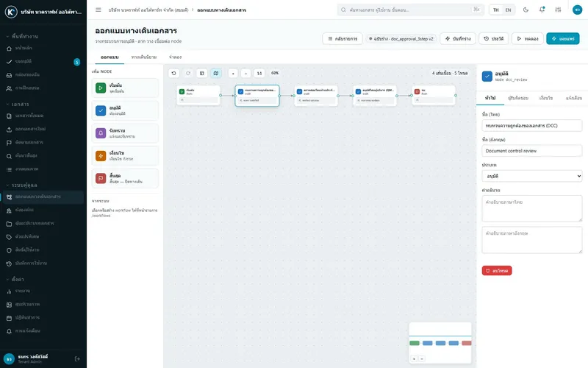Add the red end flag node from palette
The height and width of the screenshot is (368, 588).
125,178
